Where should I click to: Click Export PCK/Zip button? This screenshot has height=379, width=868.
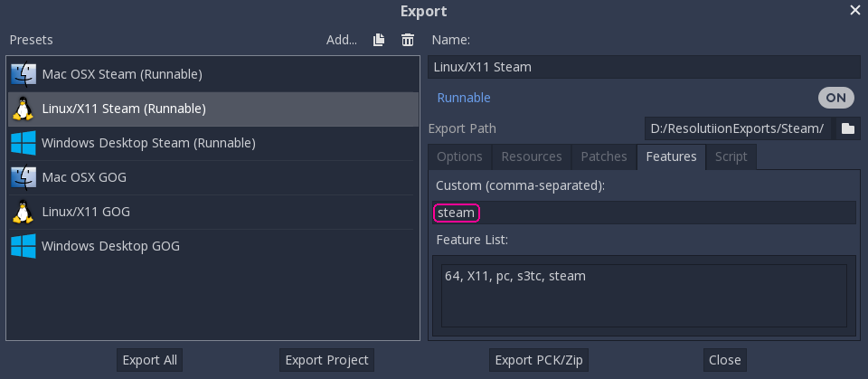(x=538, y=360)
